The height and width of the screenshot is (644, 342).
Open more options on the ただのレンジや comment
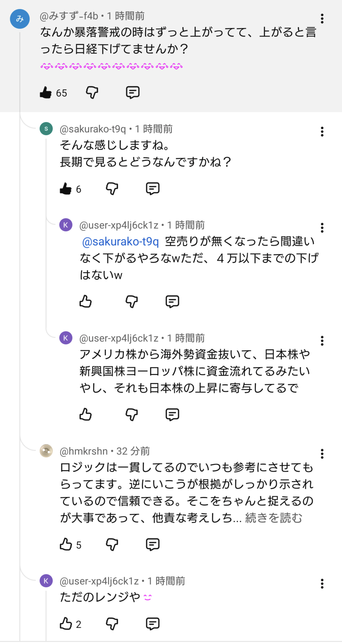coord(322,583)
